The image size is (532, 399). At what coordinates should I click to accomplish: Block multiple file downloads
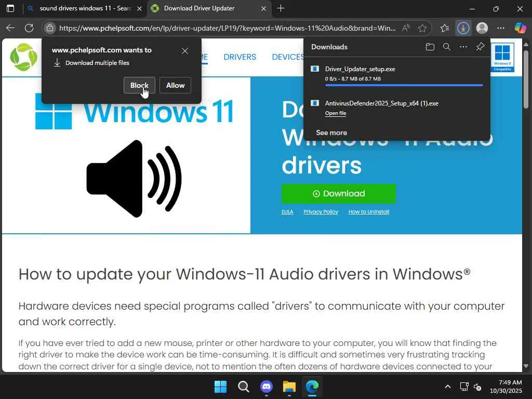point(139,85)
